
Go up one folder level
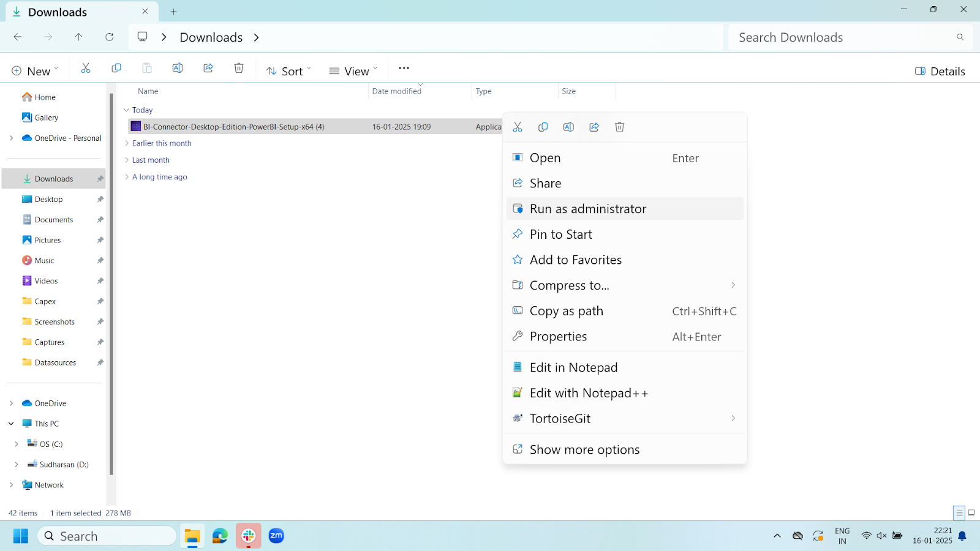click(79, 37)
